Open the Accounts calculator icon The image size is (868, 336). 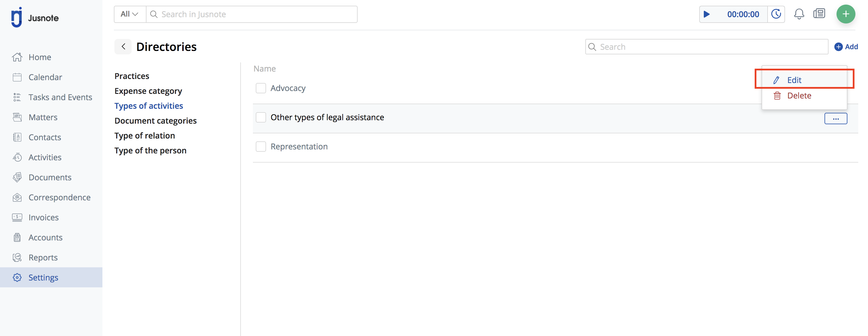(17, 238)
